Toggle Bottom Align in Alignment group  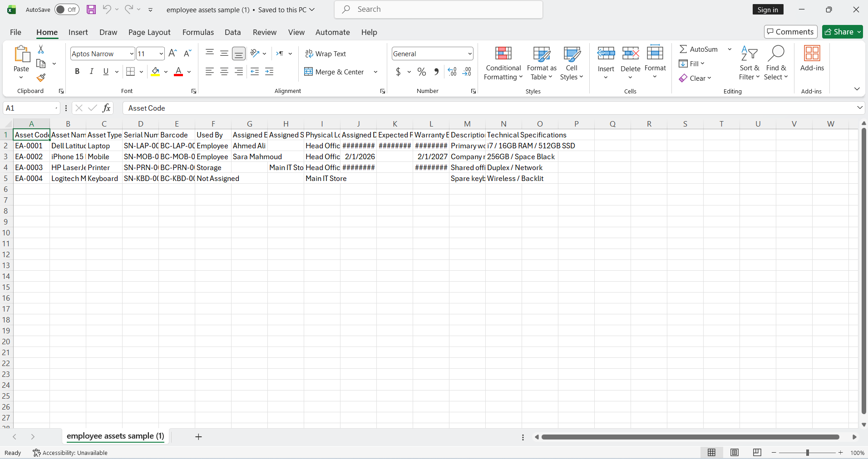coord(239,54)
